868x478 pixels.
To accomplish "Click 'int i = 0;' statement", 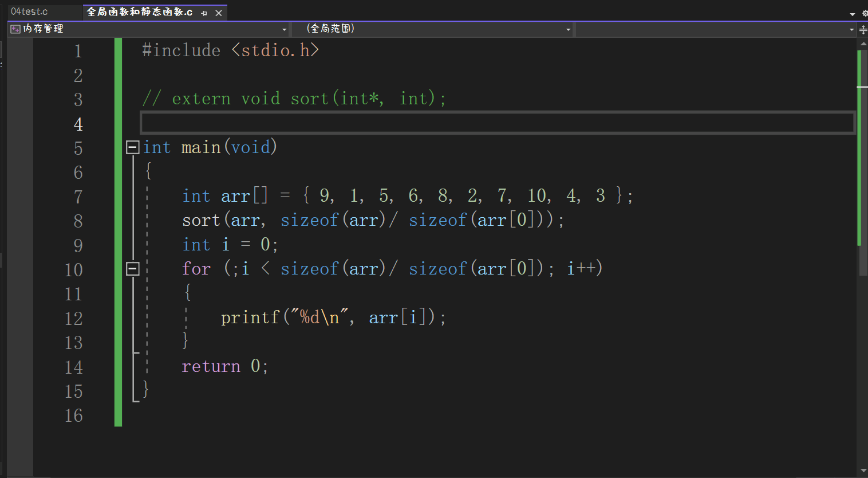I will click(x=230, y=245).
